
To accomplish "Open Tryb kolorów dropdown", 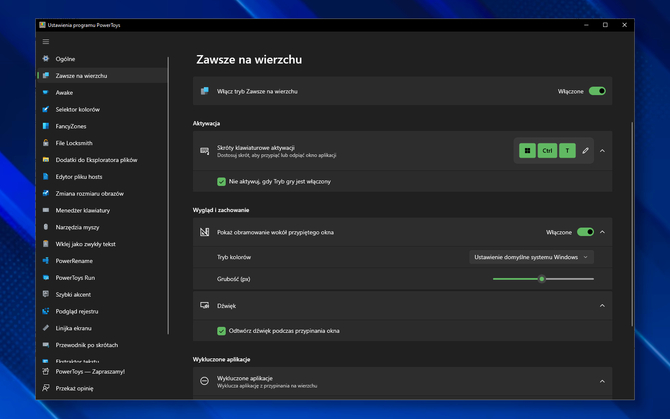I will pos(531,257).
